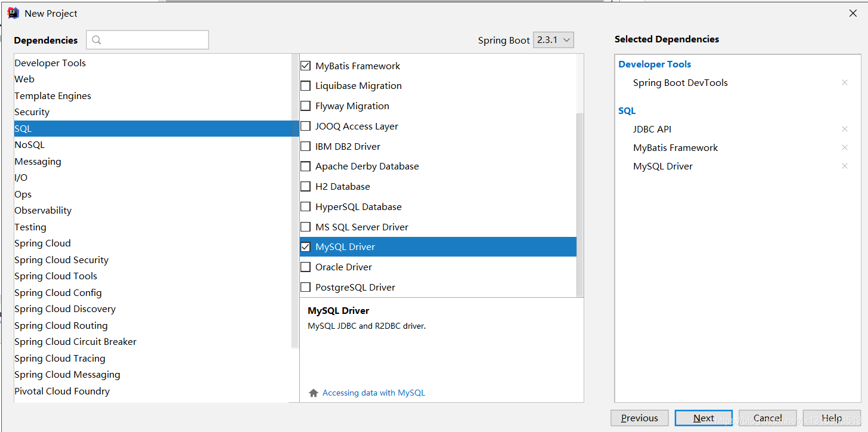Check H2 Database checkbox
Image resolution: width=868 pixels, height=432 pixels.
[x=305, y=187]
